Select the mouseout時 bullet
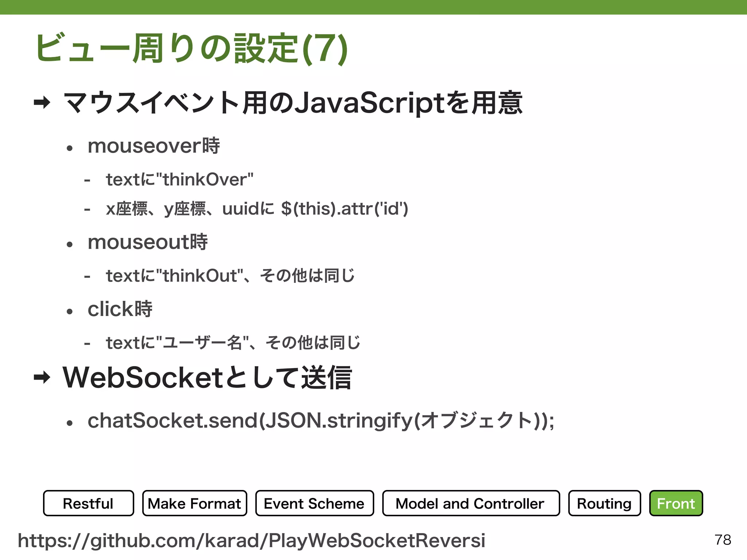The height and width of the screenshot is (560, 747). pos(147,242)
